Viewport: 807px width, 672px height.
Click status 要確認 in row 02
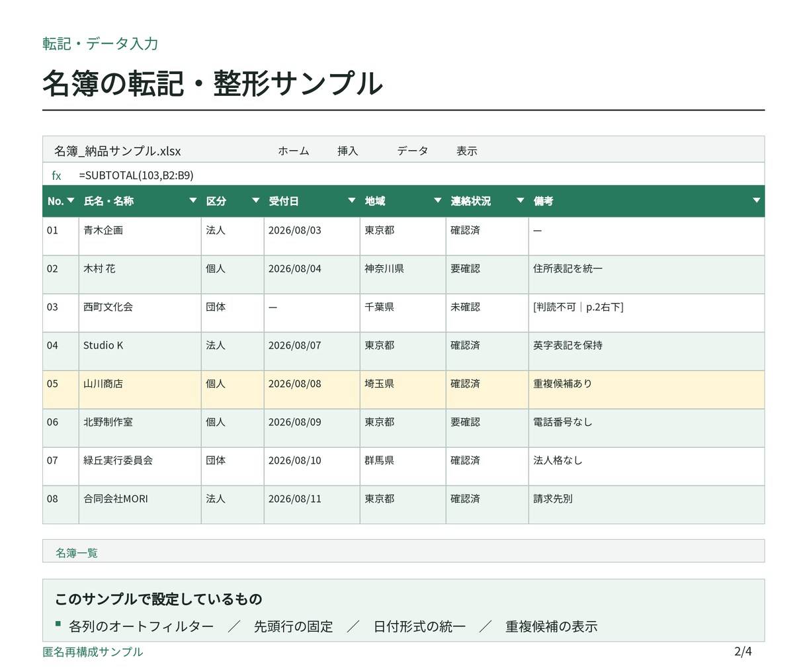pyautogui.click(x=488, y=274)
